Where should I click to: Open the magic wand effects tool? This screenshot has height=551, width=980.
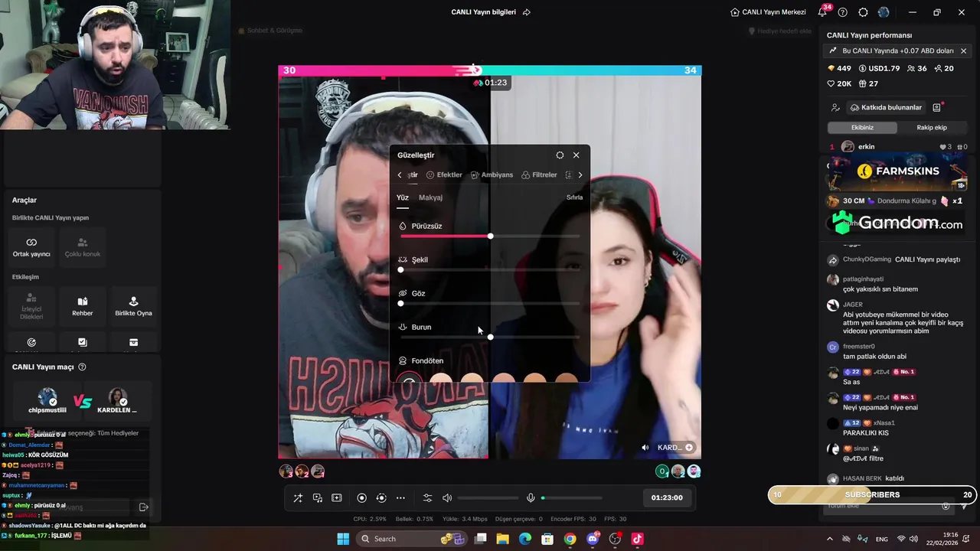298,497
